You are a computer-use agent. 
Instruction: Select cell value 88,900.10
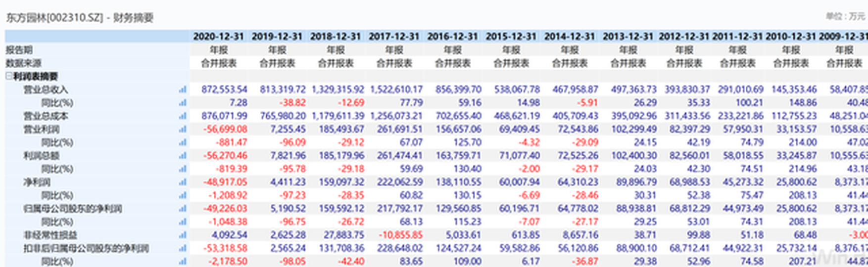636,248
